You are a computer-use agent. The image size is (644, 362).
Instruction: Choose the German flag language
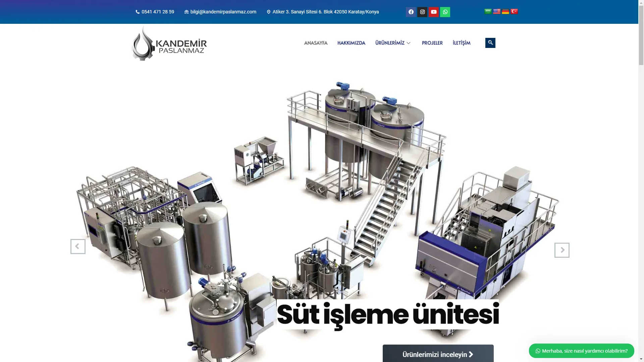[505, 11]
